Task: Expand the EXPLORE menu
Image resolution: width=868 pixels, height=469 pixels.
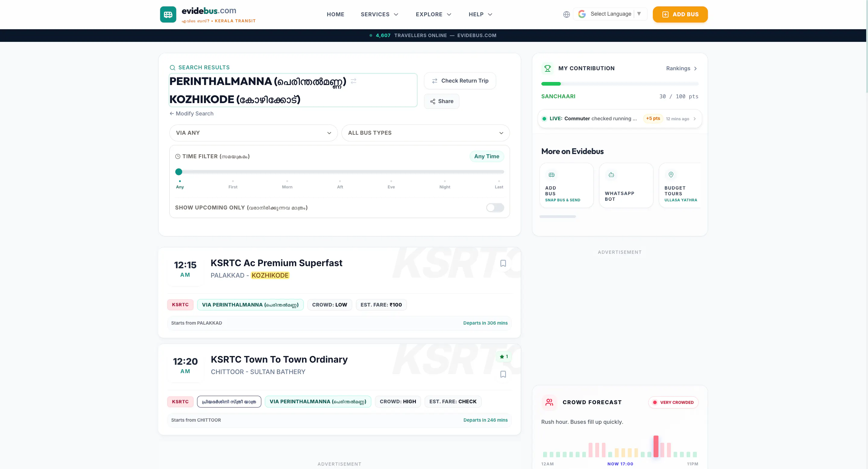Action: [x=433, y=14]
